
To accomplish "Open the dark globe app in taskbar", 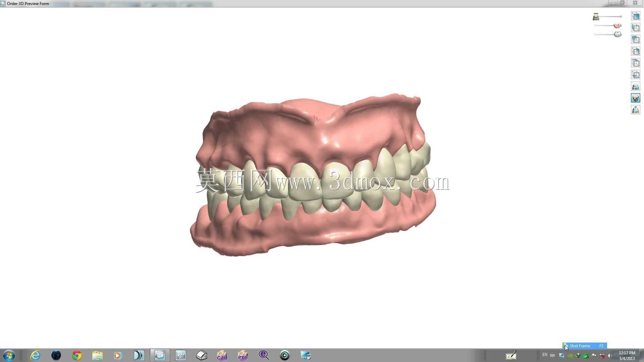I will tap(56, 355).
